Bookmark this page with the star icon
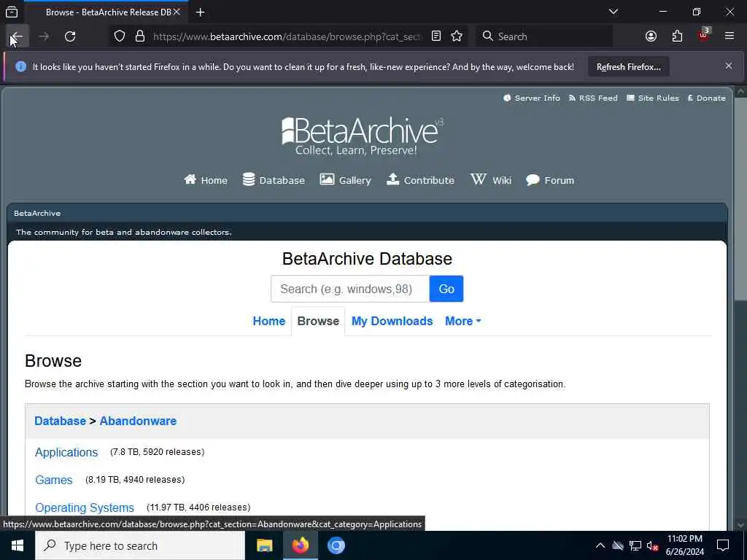The width and height of the screenshot is (747, 560). 457,36
